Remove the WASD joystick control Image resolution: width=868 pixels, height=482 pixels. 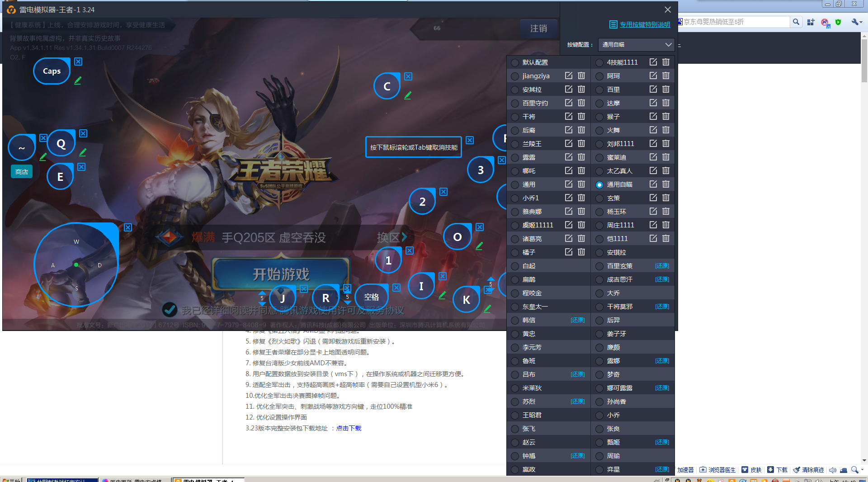tap(128, 227)
